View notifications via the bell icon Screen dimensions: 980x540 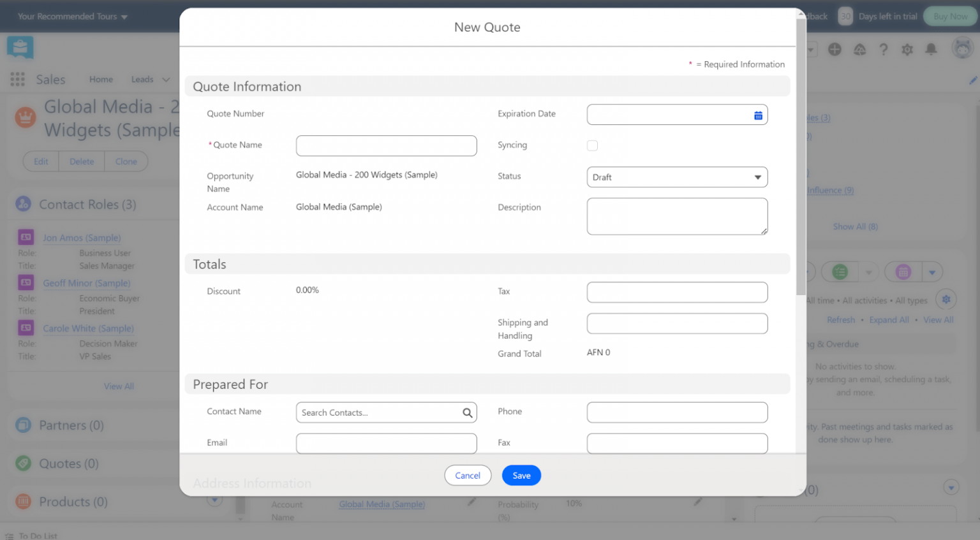[931, 48]
